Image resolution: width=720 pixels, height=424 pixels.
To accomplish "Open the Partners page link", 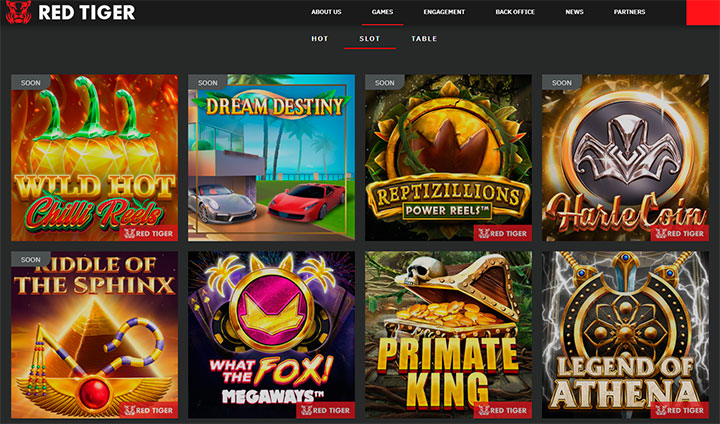I will [x=629, y=12].
